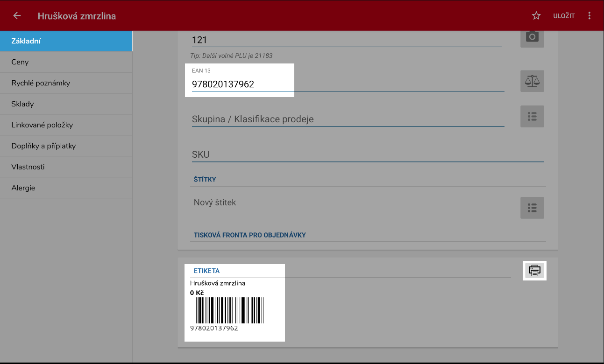Print the label with printer icon
The height and width of the screenshot is (364, 604).
535,270
